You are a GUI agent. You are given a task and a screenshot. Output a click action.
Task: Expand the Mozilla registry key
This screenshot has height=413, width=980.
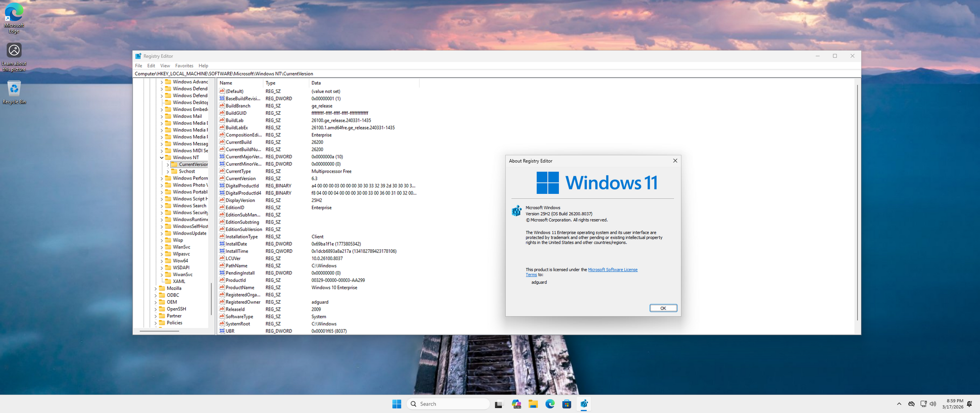coord(155,288)
